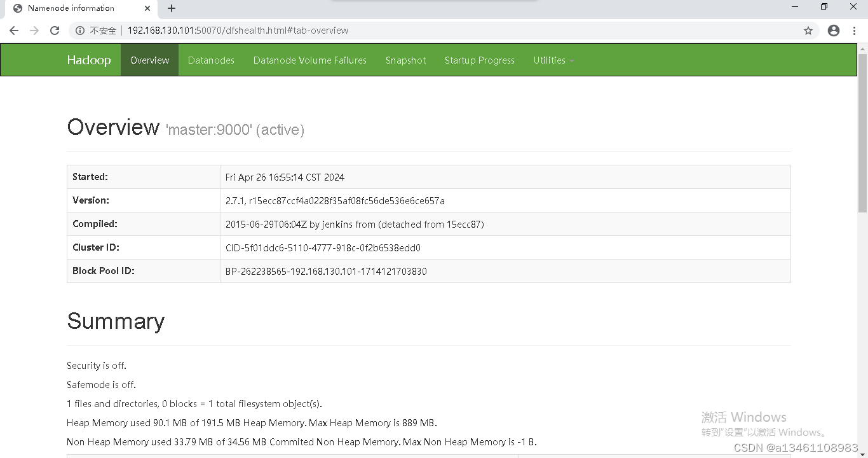Click the browser back arrow
The height and width of the screenshot is (458, 868).
(x=14, y=31)
